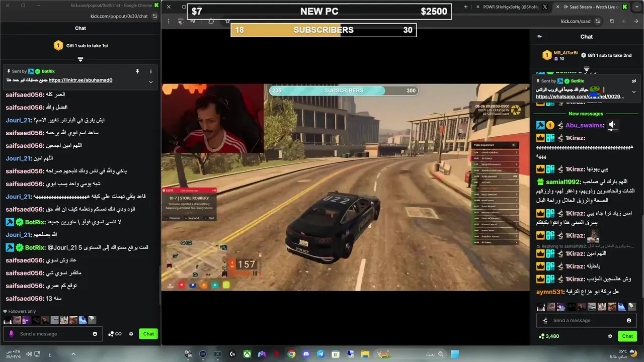Viewport: 644px width, 362px height.
Task: Click the taskbar volume icon
Action: (x=29, y=354)
